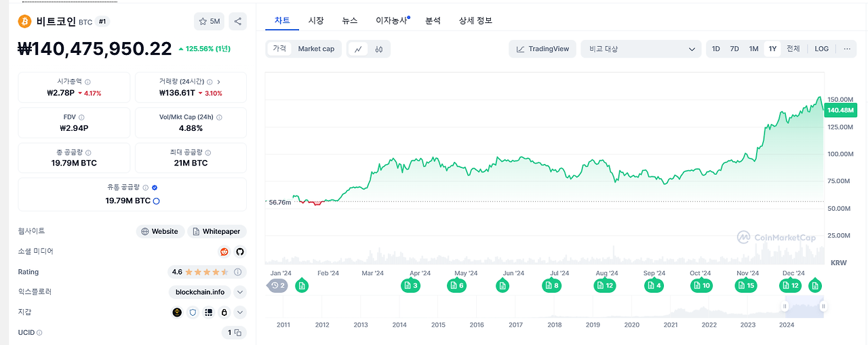Click the info icon beside 총 공급량
868x345 pixels.
click(90, 153)
